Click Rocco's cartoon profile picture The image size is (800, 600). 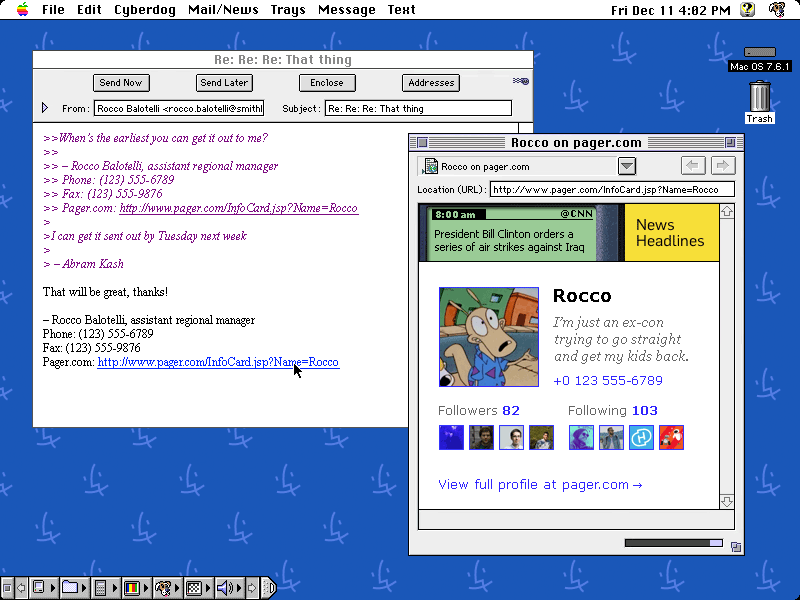click(489, 337)
